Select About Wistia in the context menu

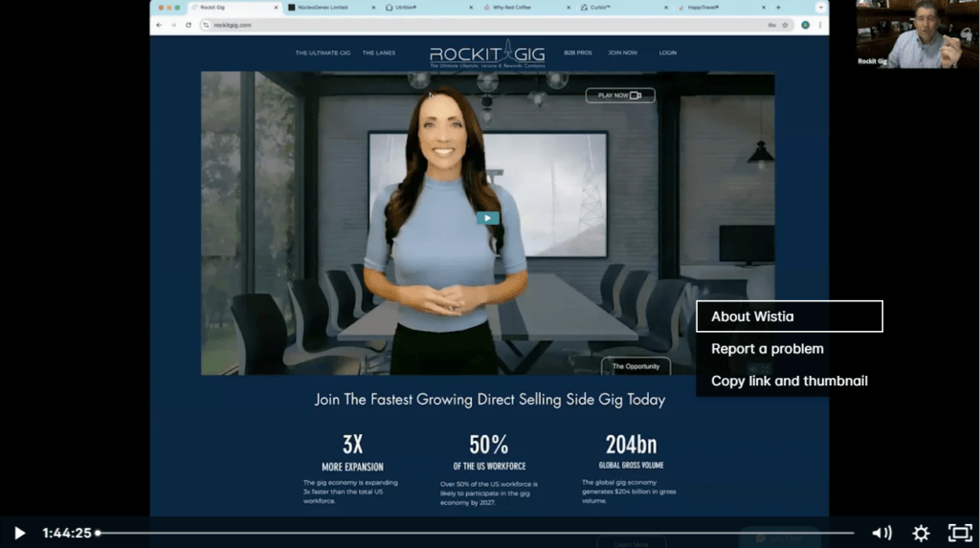pyautogui.click(x=790, y=317)
